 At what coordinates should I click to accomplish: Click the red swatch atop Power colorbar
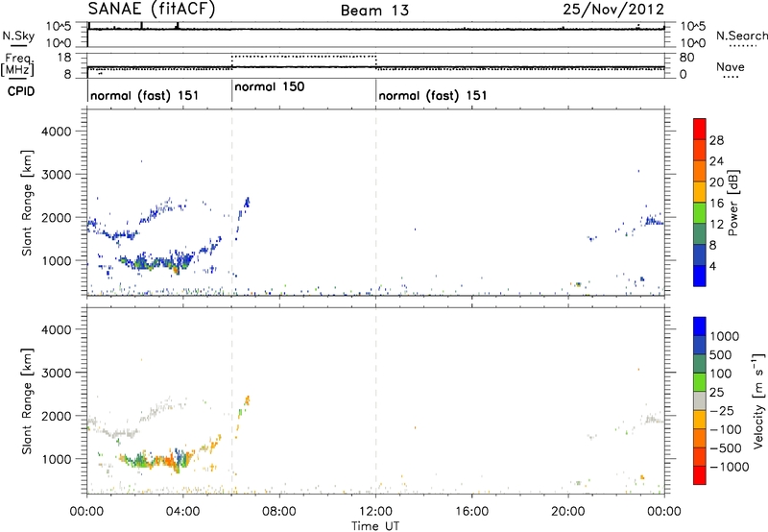pyautogui.click(x=703, y=128)
